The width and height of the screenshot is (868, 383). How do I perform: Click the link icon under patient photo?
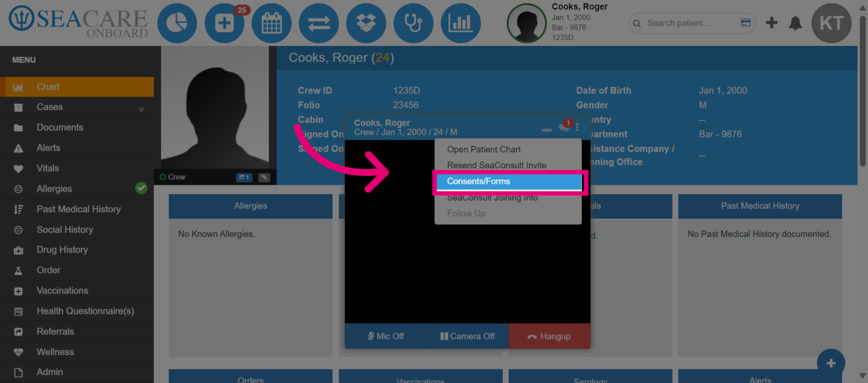point(264,177)
